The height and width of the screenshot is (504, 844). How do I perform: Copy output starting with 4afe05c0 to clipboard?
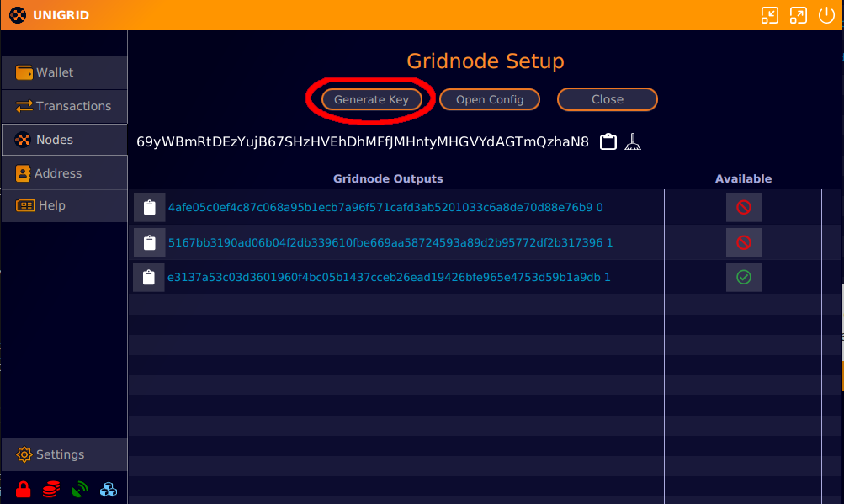click(150, 207)
